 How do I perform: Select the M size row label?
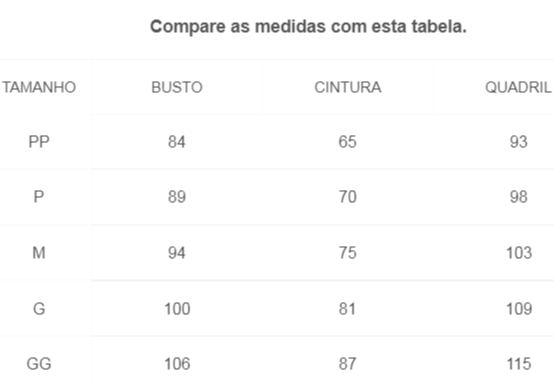pyautogui.click(x=39, y=253)
